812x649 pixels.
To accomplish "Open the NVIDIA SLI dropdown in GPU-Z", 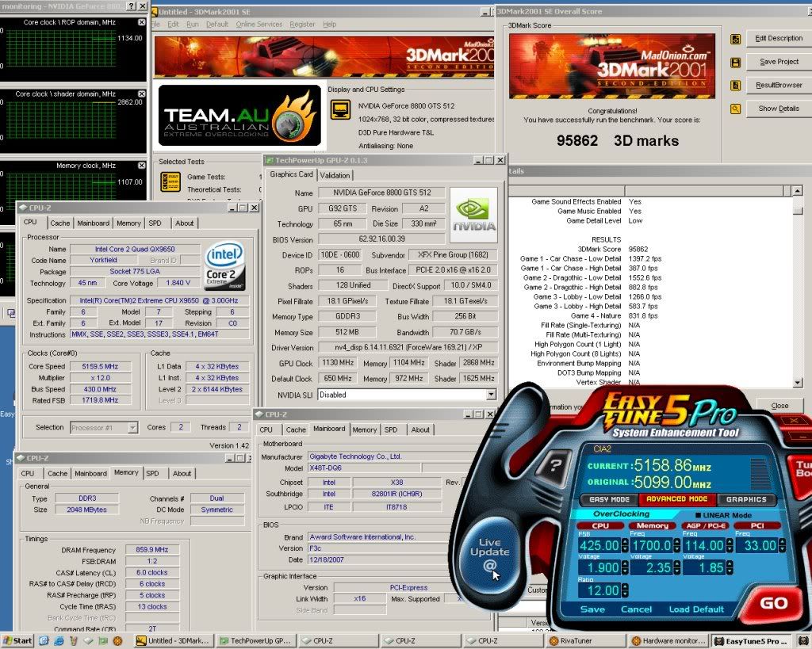I will point(490,395).
